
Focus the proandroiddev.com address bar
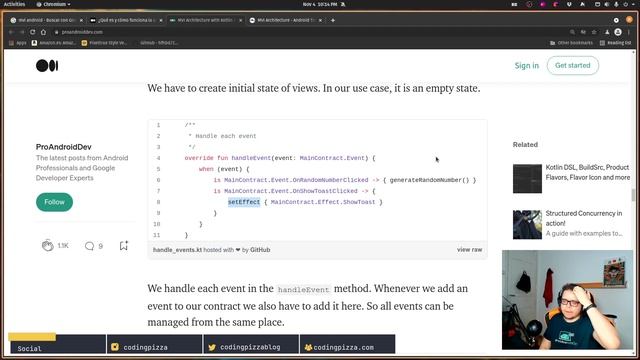(x=310, y=32)
